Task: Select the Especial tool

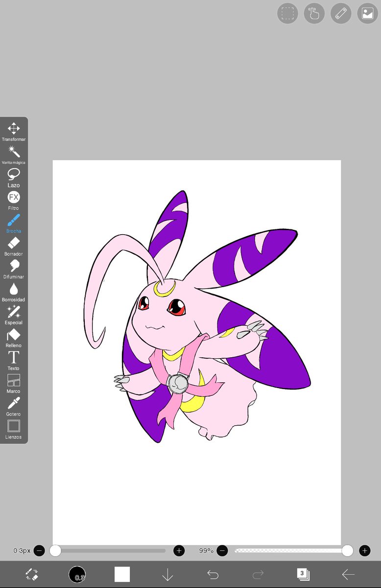Action: point(14,315)
